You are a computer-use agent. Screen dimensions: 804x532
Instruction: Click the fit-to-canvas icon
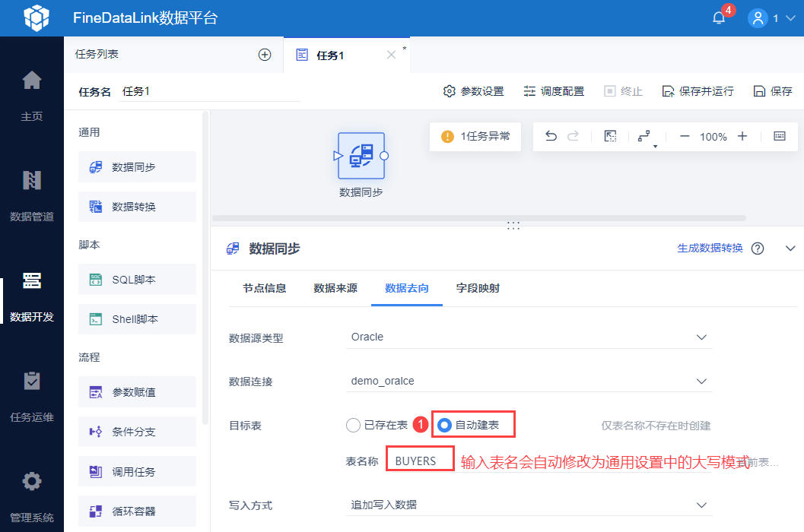[x=610, y=136]
